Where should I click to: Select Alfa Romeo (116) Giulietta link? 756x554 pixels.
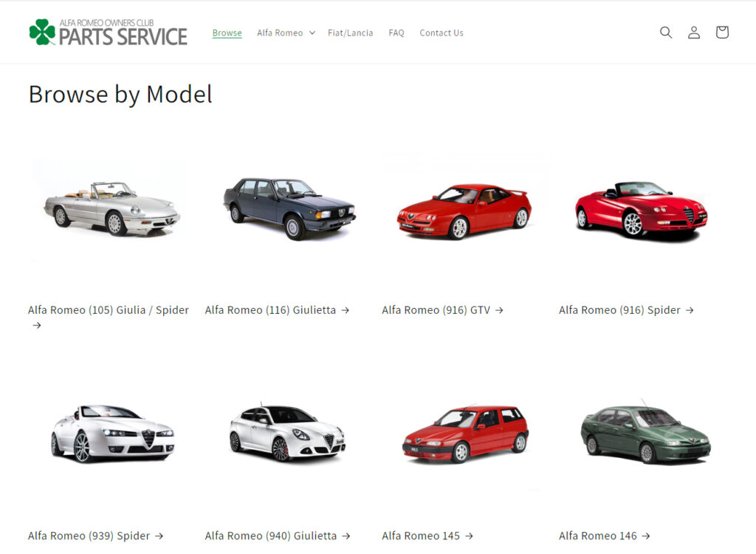click(x=272, y=310)
